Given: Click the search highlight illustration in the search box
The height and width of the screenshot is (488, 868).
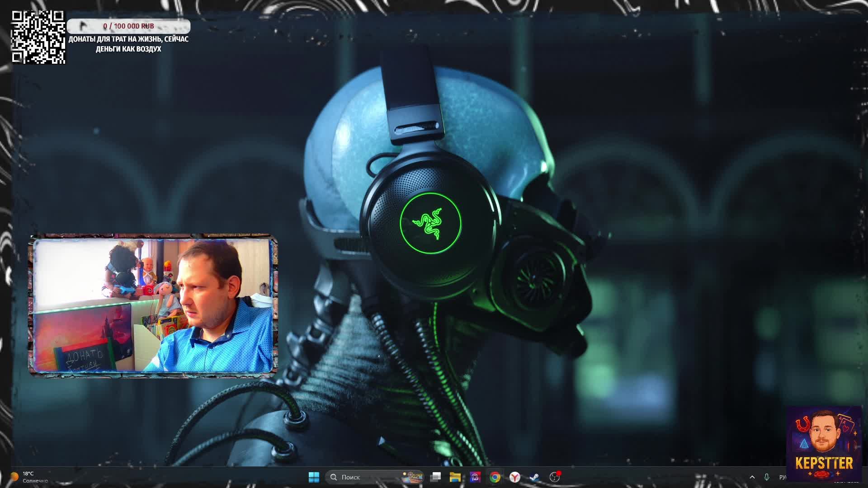Looking at the screenshot, I should pos(412,477).
